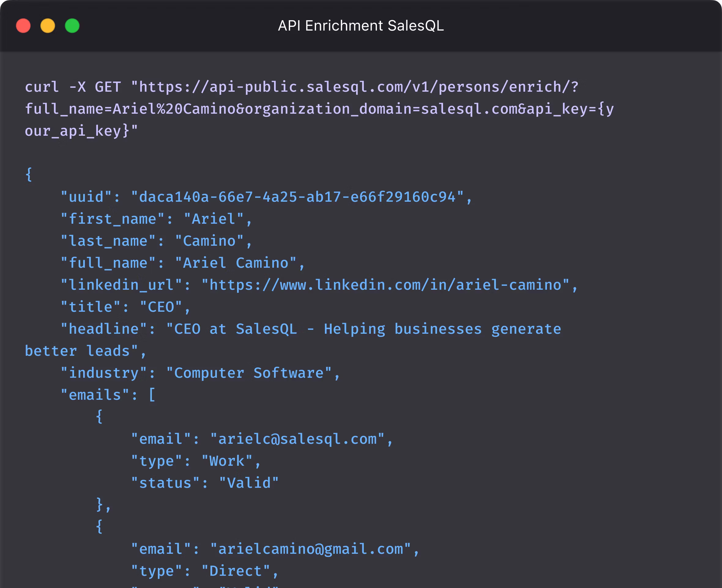Click the first email object opening brace
Screen dimensions: 722x588
(99, 417)
